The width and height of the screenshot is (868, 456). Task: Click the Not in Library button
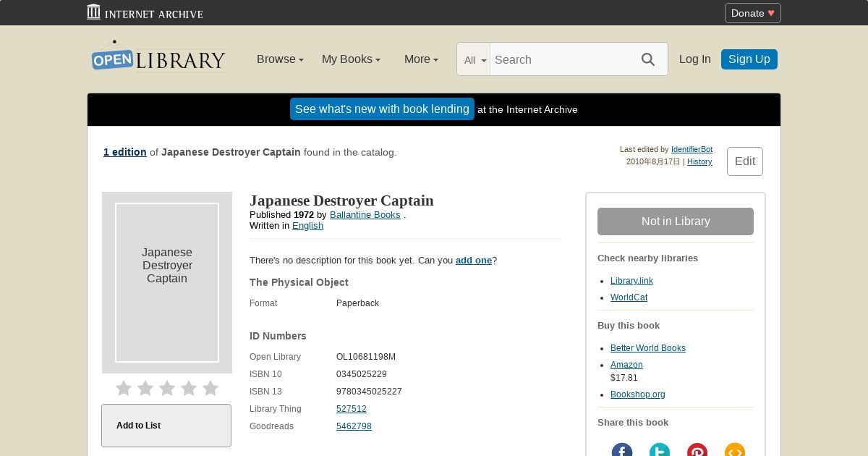pos(676,221)
